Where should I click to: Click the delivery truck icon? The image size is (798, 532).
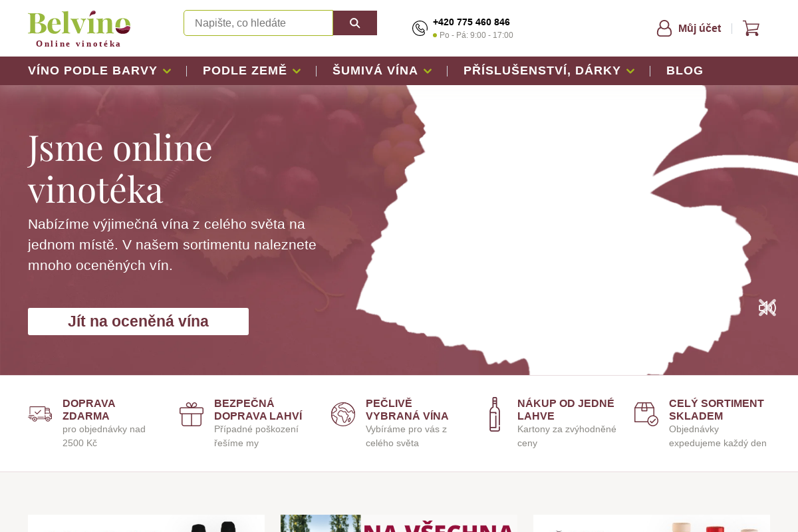[40, 414]
